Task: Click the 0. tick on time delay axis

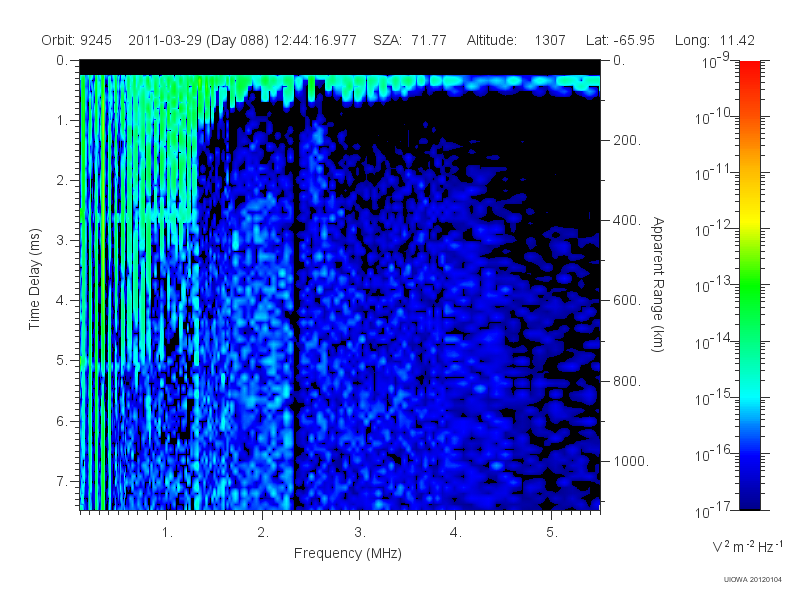Action: 62,61
